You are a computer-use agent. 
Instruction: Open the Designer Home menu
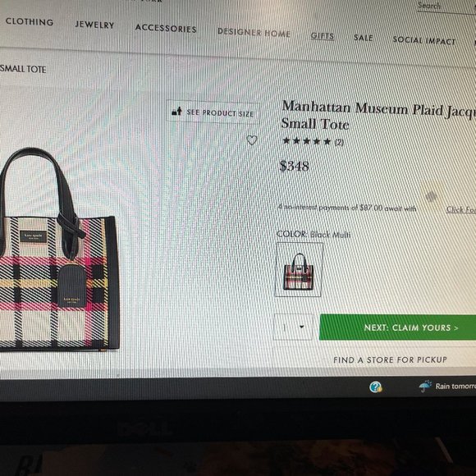click(x=254, y=33)
